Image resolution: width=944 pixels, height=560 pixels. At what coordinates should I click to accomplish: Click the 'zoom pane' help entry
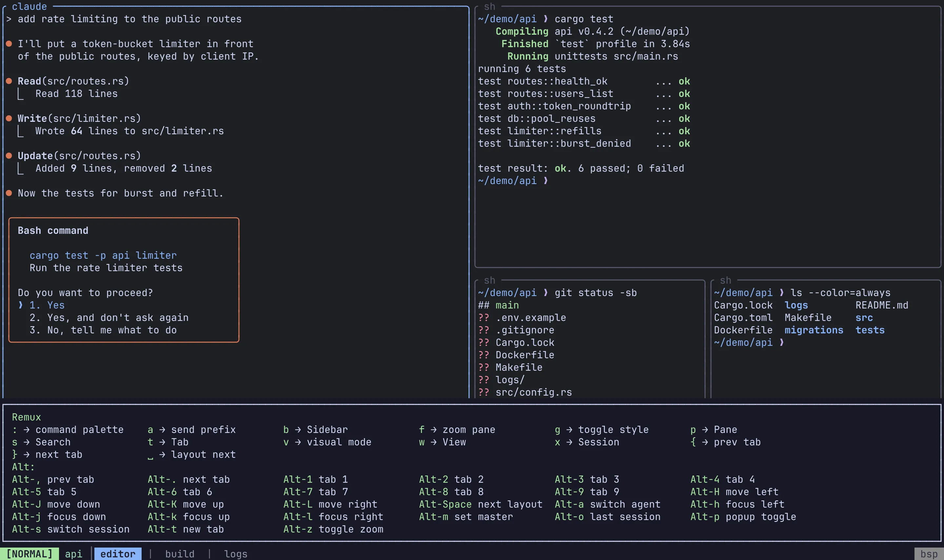pos(457,430)
